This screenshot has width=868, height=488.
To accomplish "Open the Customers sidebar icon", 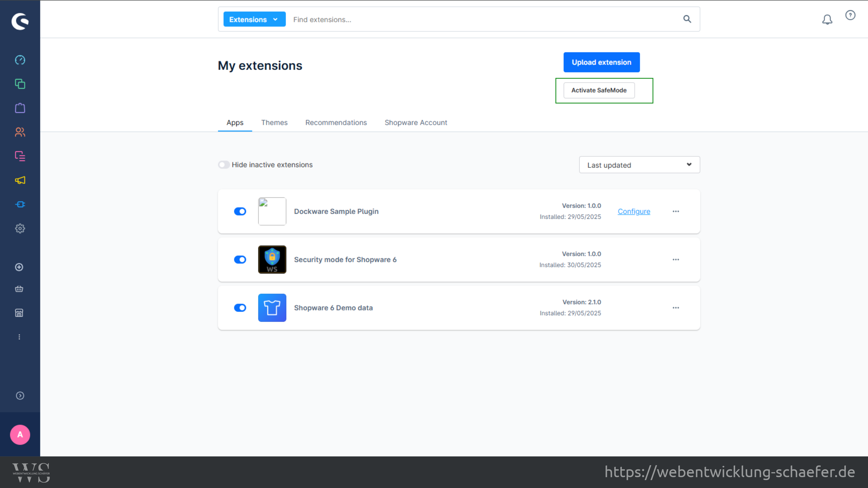I will [20, 132].
